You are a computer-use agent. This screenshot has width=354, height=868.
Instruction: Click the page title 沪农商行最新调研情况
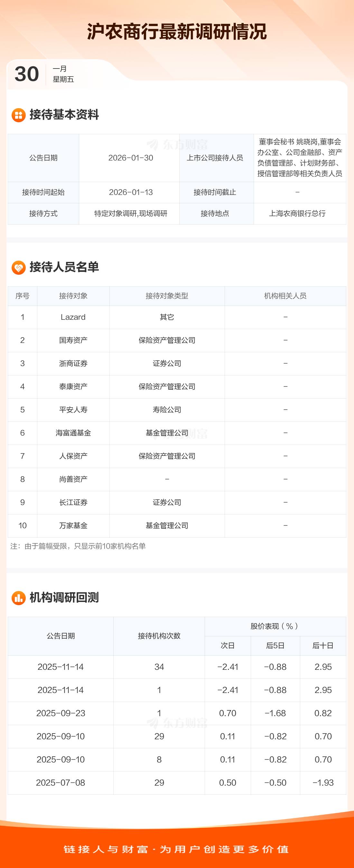[x=177, y=32]
